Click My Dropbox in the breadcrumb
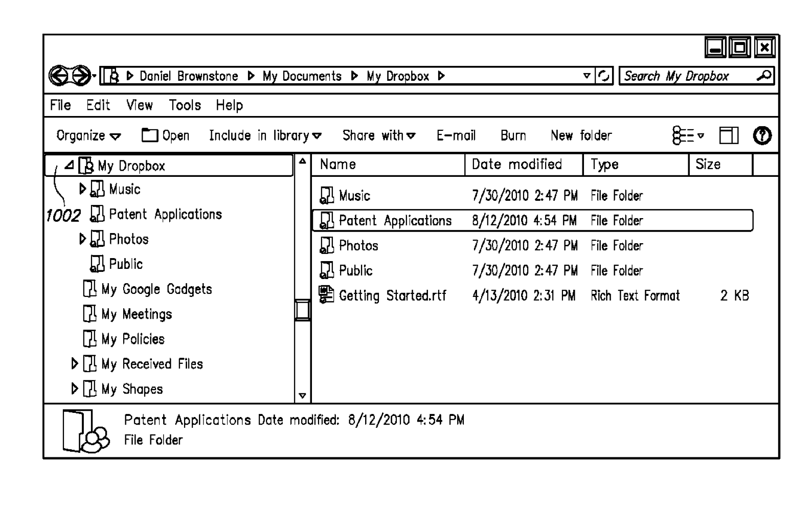 (x=398, y=76)
